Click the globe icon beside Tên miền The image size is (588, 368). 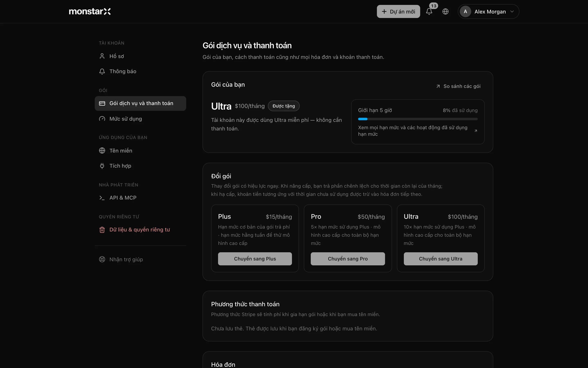point(102,151)
